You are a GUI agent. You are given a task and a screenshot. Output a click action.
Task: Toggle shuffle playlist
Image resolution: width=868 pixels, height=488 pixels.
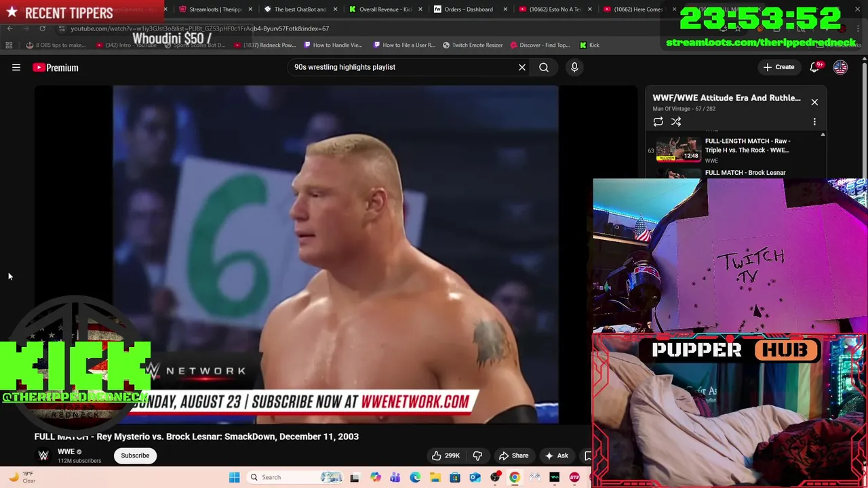point(676,121)
